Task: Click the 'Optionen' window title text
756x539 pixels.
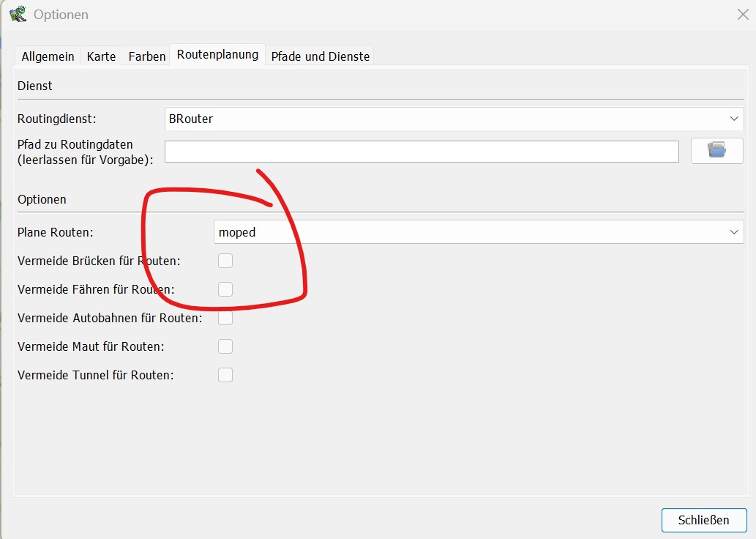Action: [x=61, y=15]
